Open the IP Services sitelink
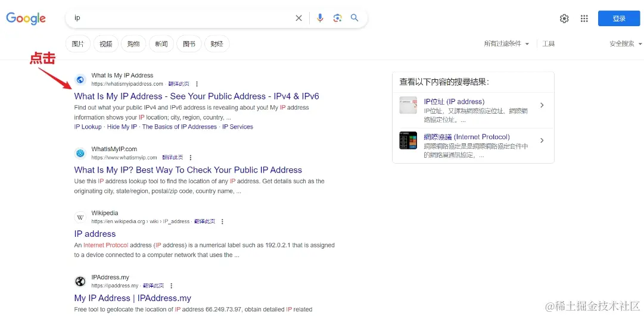Image resolution: width=644 pixels, height=316 pixels. pyautogui.click(x=238, y=127)
